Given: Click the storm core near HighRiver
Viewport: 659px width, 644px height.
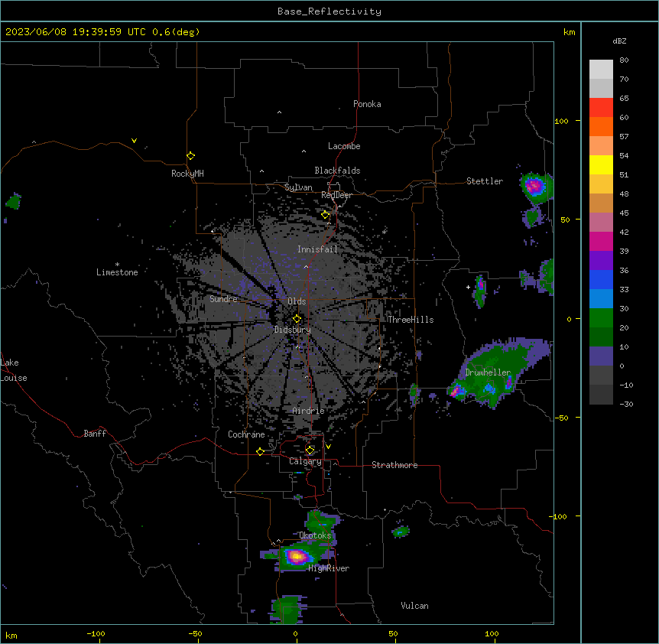Looking at the screenshot, I should (297, 557).
